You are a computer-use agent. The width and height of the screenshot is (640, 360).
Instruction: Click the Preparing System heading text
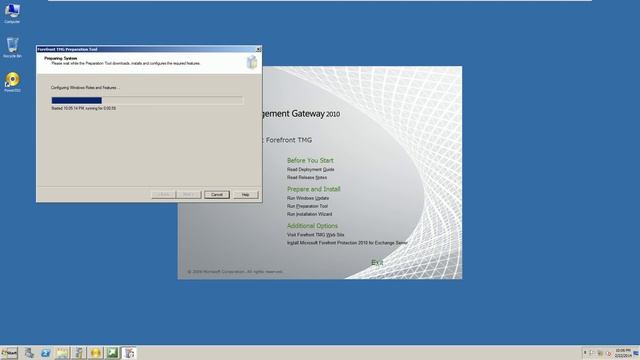[60, 58]
